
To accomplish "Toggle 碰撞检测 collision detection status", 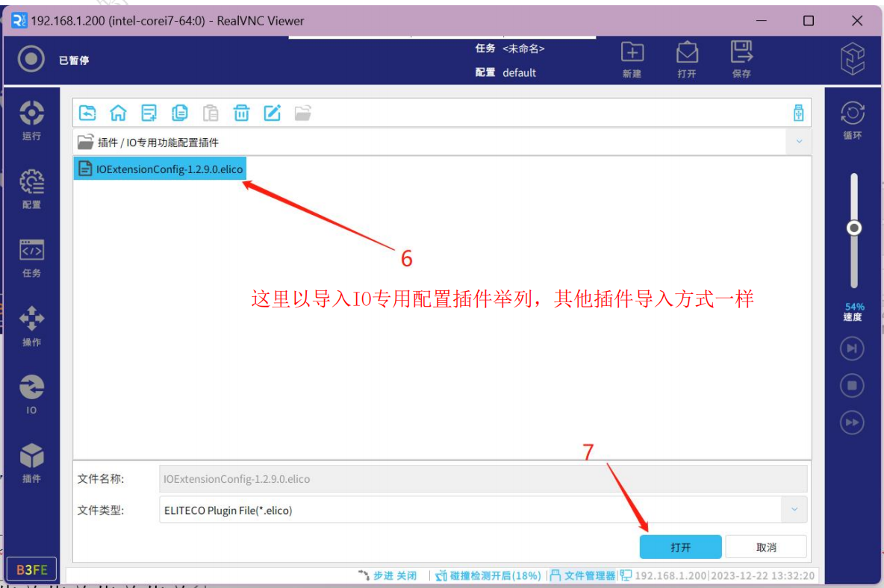I will pos(488,575).
